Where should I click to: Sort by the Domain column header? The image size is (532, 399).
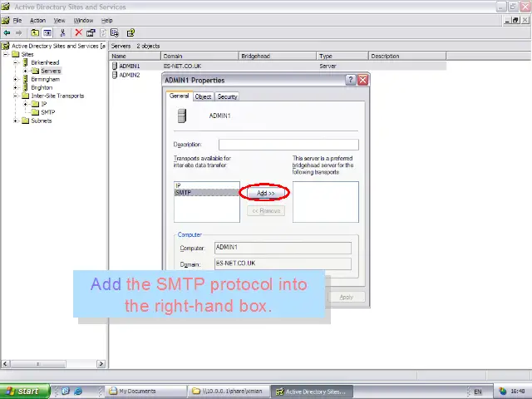pos(199,56)
